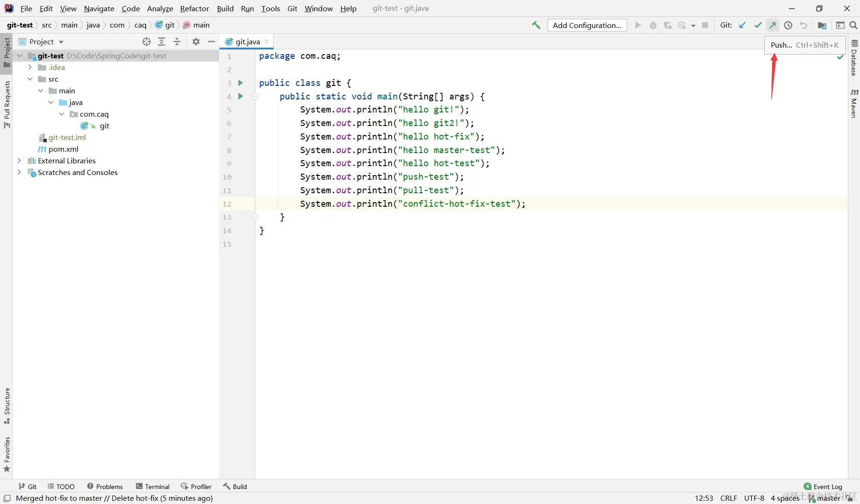Collapse the main folder in tree
This screenshot has width=860, height=504.
tap(41, 91)
